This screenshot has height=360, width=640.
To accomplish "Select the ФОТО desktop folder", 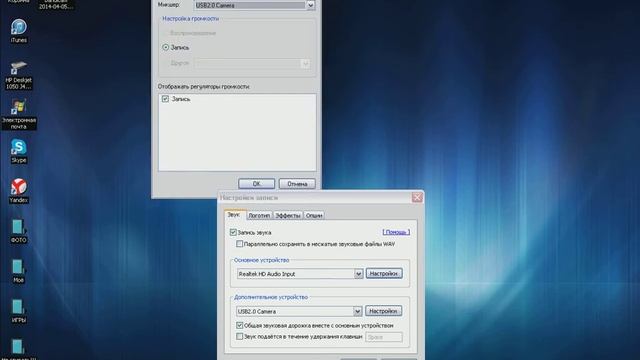I will coord(18,231).
